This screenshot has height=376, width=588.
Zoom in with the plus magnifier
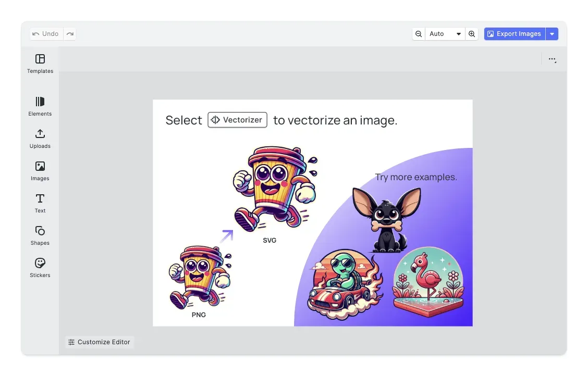pos(472,34)
